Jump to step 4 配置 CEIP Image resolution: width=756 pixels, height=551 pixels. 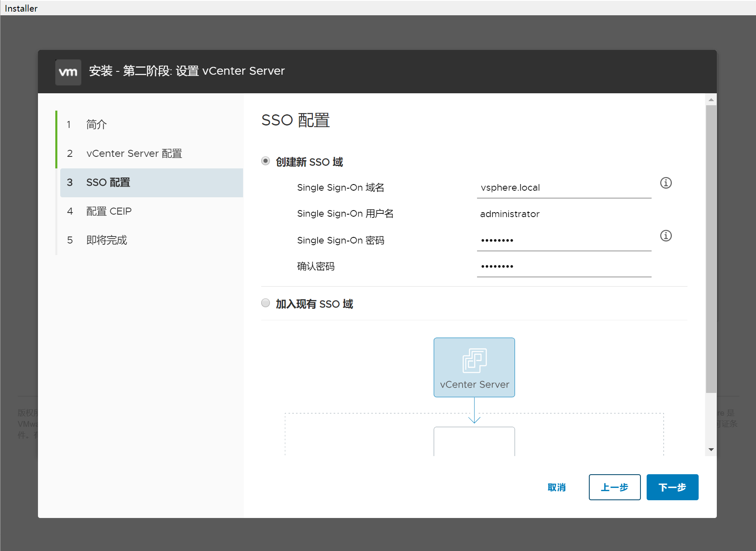[109, 211]
